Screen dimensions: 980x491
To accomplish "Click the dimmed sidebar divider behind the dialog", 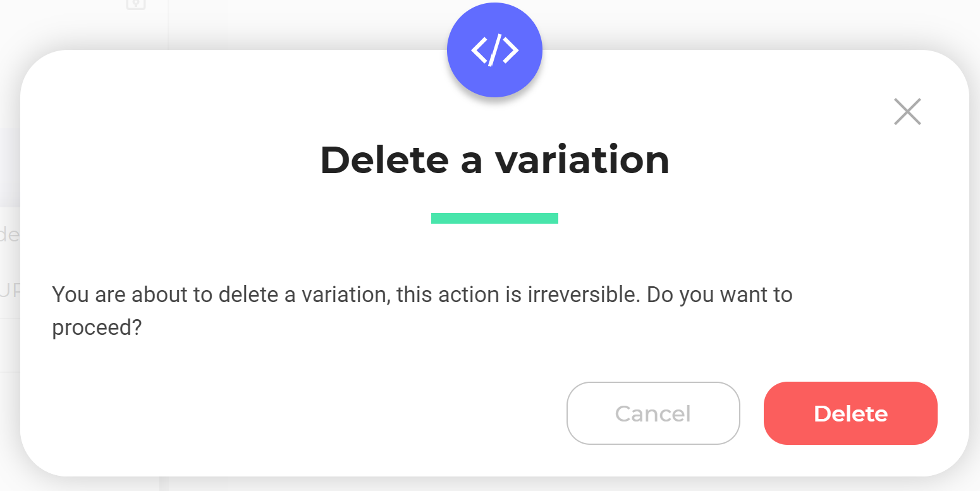I will click(x=168, y=25).
